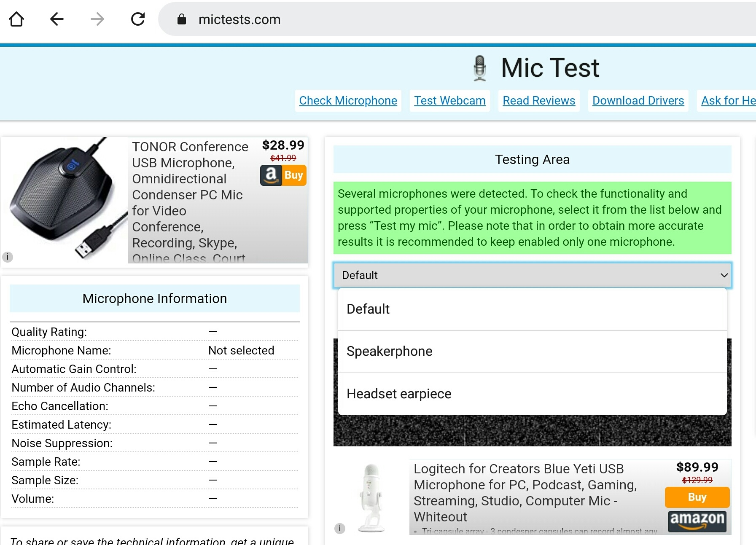Choose Default from the microphone list

click(x=532, y=309)
